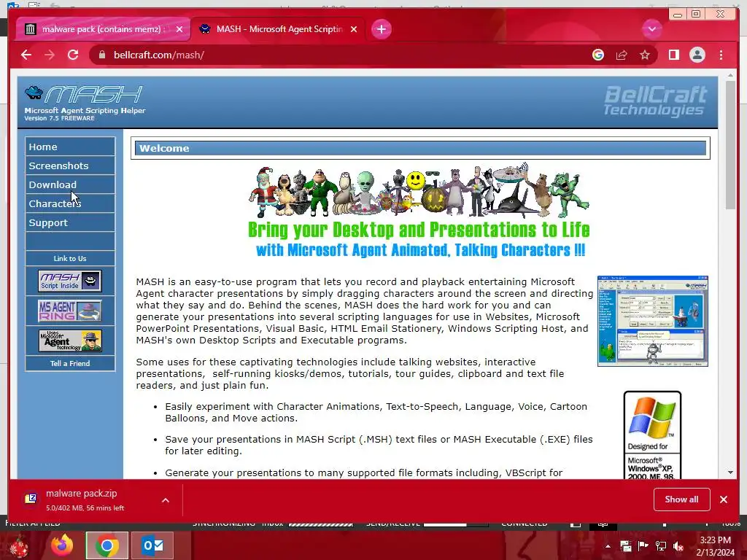The height and width of the screenshot is (560, 747).
Task: Close the MASH tab
Action: (x=354, y=29)
